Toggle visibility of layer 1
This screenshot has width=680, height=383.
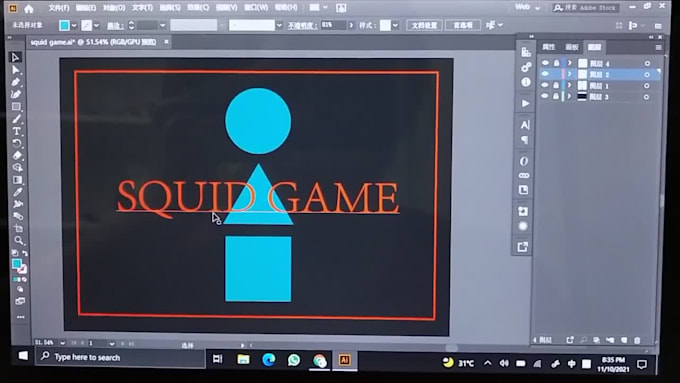pos(545,85)
